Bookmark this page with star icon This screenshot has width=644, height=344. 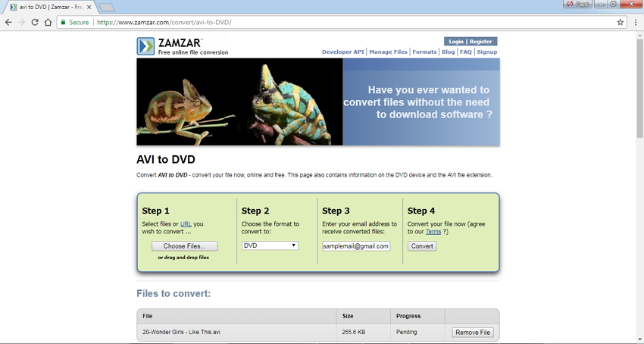pyautogui.click(x=621, y=23)
